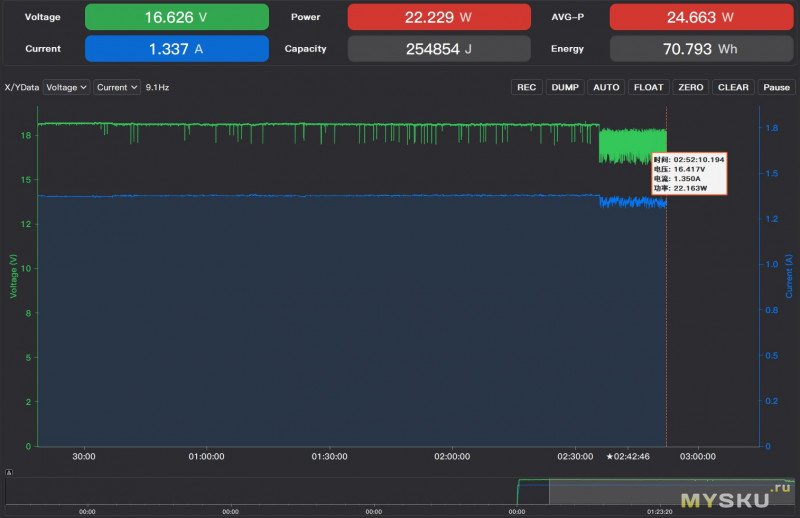Click the green Voltage reading box
This screenshot has height=518, width=800.
click(x=176, y=17)
